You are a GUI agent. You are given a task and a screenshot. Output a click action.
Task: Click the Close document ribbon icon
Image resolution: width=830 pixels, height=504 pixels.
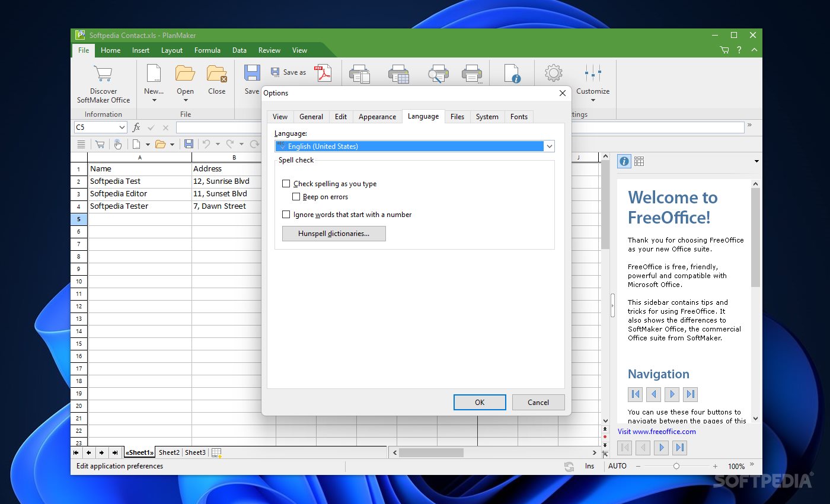216,74
